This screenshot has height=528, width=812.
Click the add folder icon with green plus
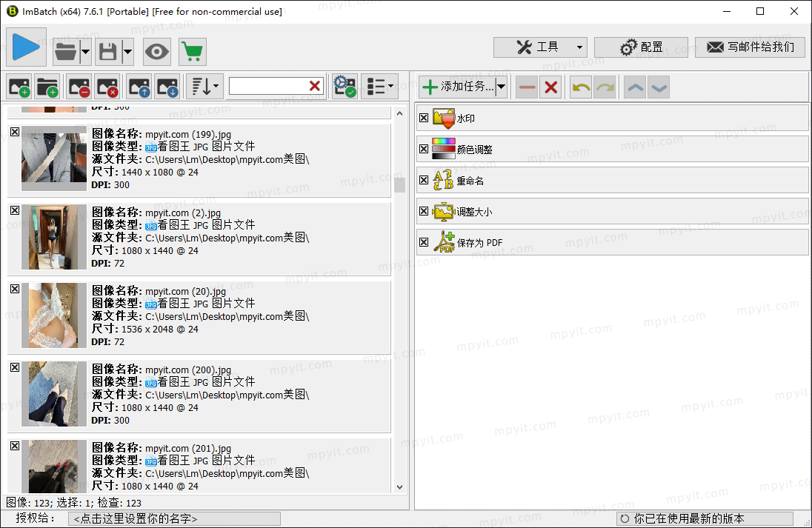(x=47, y=87)
